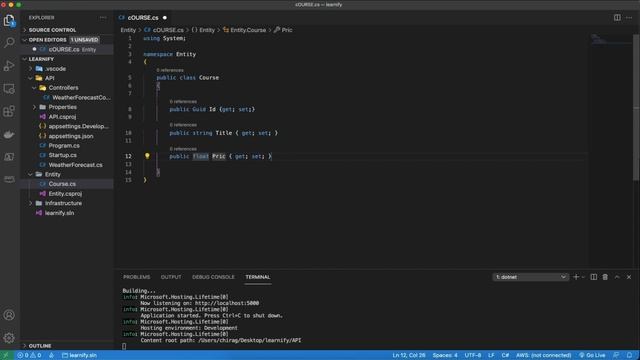Close the terminal panel

point(629,277)
